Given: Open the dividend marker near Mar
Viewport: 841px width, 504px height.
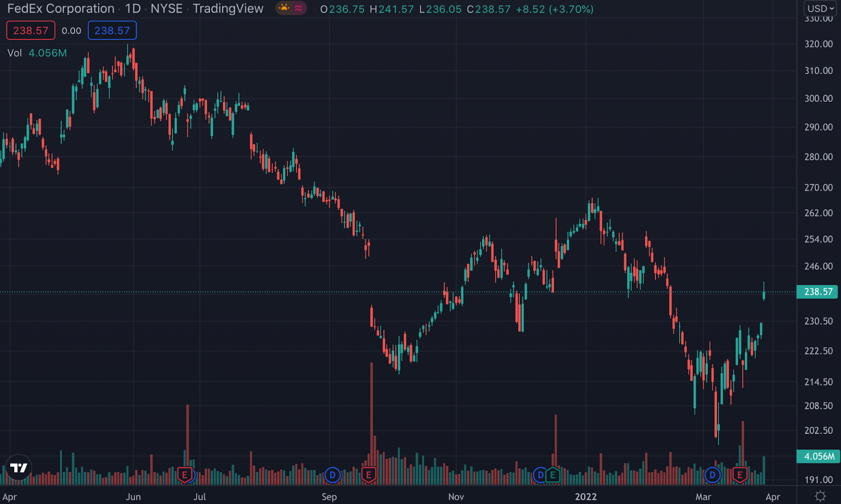Looking at the screenshot, I should [712, 475].
